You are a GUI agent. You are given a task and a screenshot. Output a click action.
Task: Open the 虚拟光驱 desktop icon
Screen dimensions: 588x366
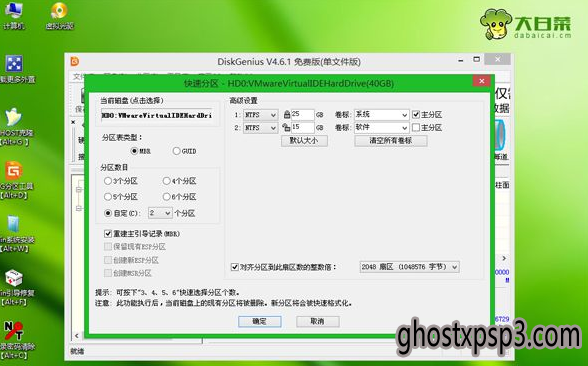coord(59,15)
